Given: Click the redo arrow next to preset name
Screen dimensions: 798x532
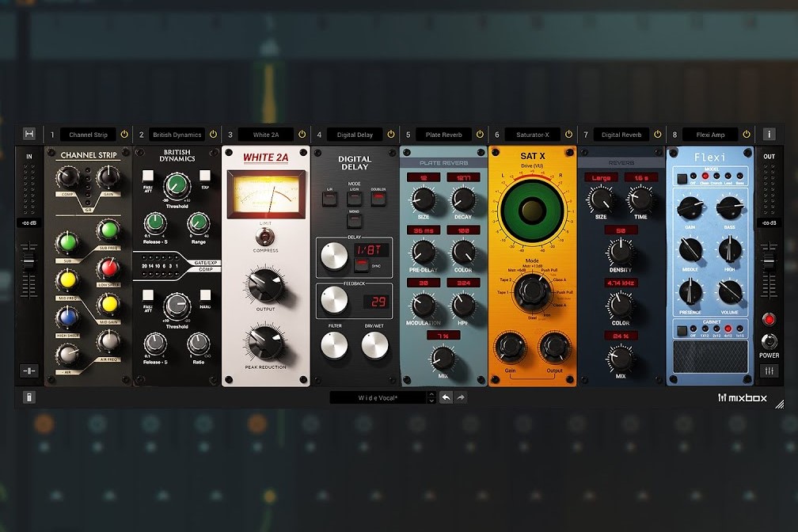Looking at the screenshot, I should [461, 397].
